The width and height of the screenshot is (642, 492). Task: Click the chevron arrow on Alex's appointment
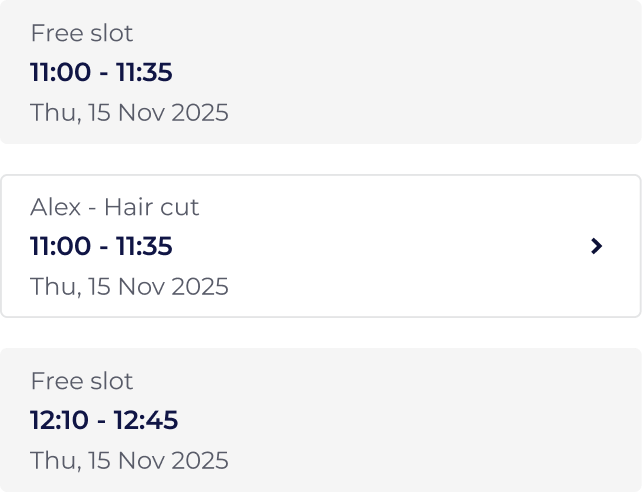click(597, 246)
